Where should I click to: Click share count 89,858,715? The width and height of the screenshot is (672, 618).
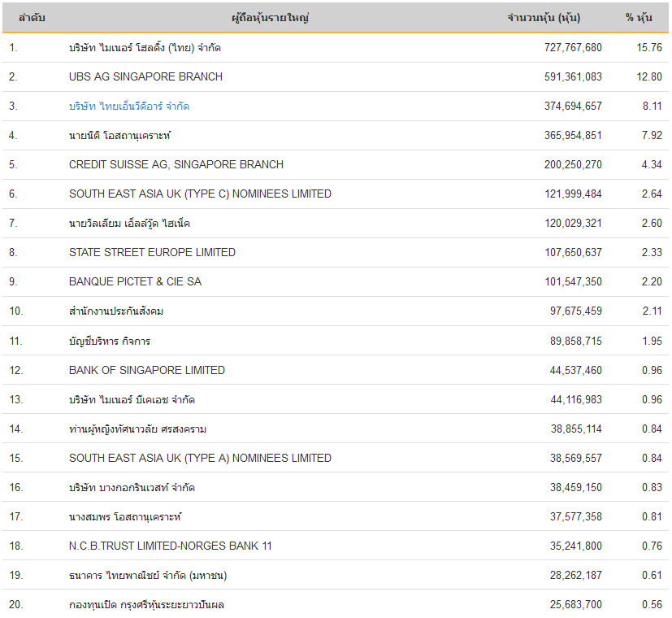(x=576, y=341)
